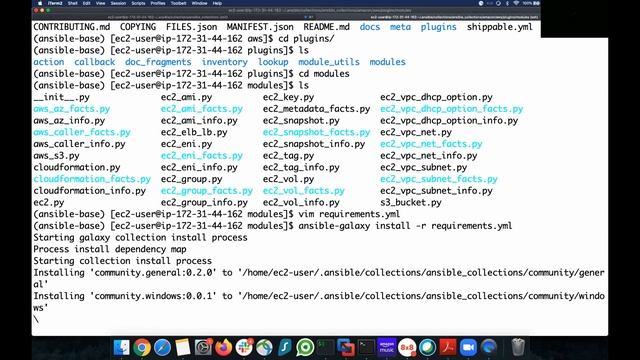Open the Toolbelt menu
Screen dimensions: 640x360
(x=178, y=3)
